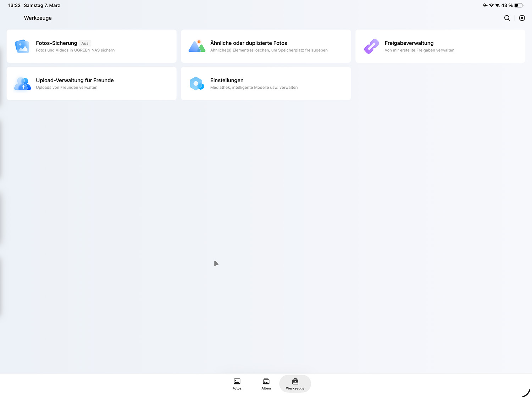Viewport: 532px width, 399px height.
Task: Tap the curved corner handle at bottom right
Action: point(526,393)
